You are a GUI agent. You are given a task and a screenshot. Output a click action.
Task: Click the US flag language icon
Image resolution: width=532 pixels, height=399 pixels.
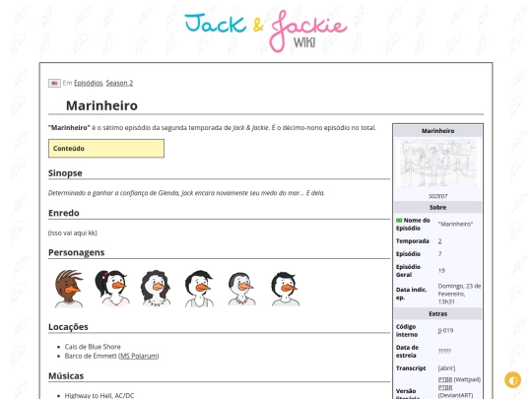click(x=54, y=83)
